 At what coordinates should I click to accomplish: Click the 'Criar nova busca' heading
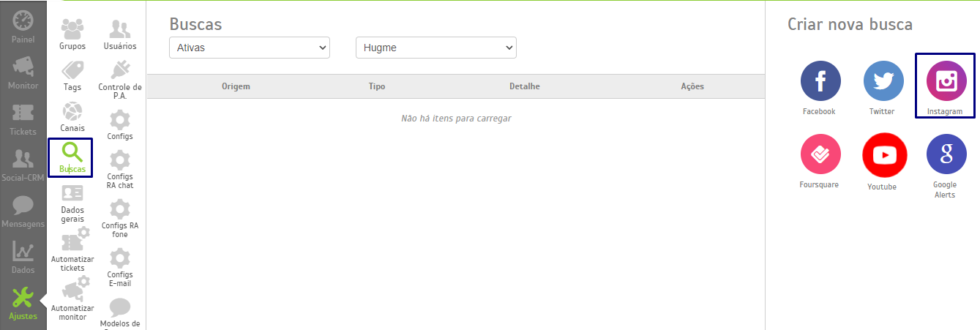[x=850, y=24]
